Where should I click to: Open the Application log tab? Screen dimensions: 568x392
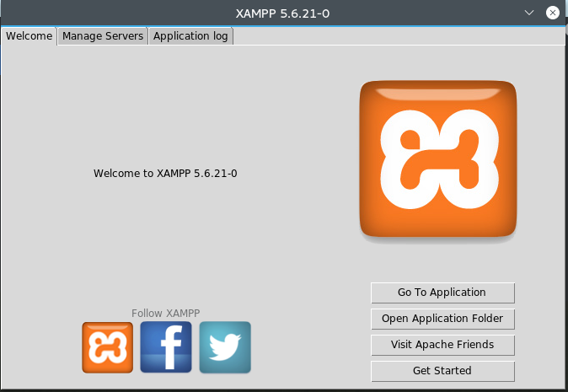coord(190,36)
